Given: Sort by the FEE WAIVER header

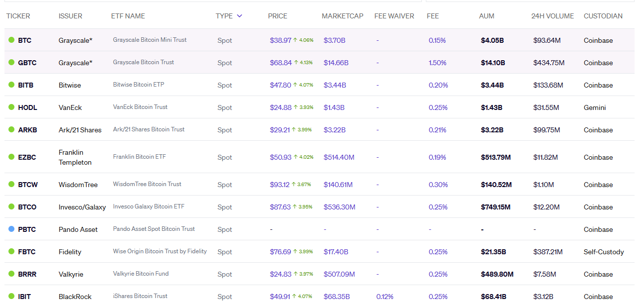Looking at the screenshot, I should click(394, 16).
